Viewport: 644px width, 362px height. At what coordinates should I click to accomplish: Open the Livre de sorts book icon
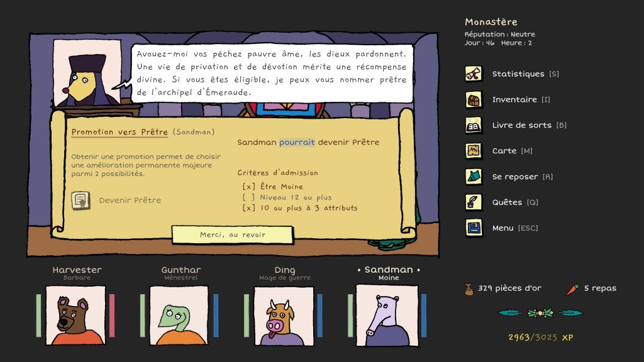point(474,125)
